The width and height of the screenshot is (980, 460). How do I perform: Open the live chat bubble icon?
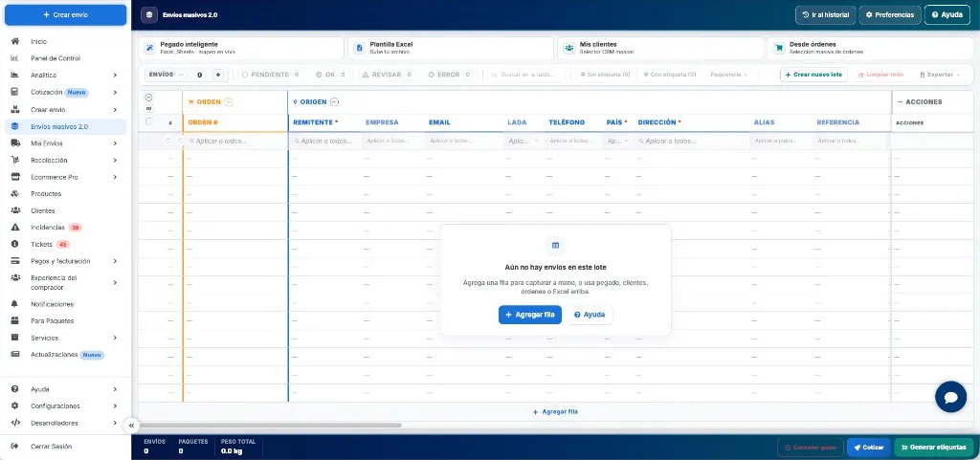950,397
